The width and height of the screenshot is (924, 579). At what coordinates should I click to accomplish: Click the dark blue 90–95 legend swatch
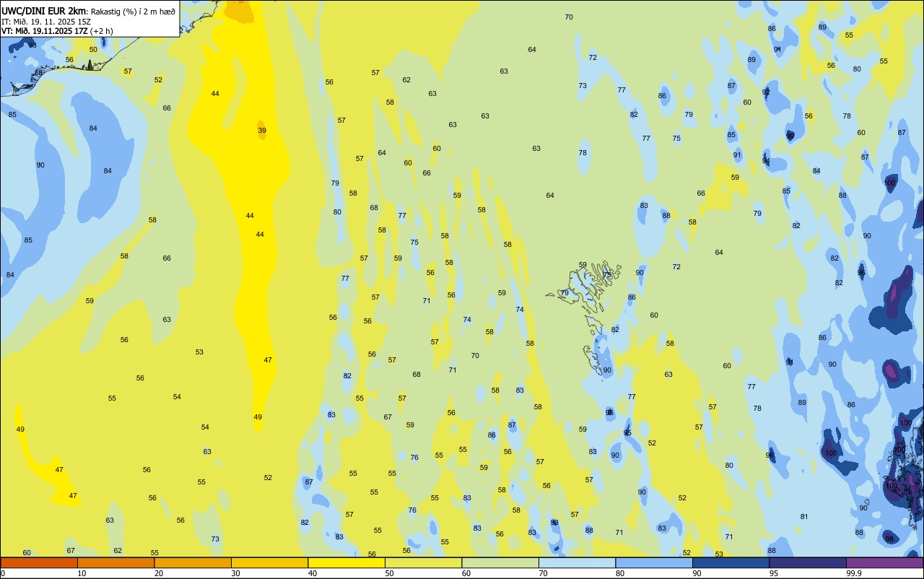pyautogui.click(x=731, y=562)
